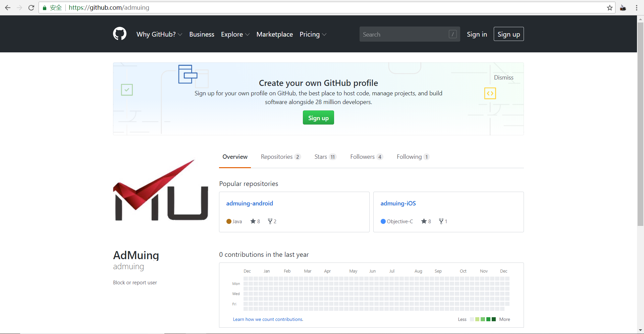Click the GitHub Octocat logo
This screenshot has height=334, width=644.
tap(120, 34)
